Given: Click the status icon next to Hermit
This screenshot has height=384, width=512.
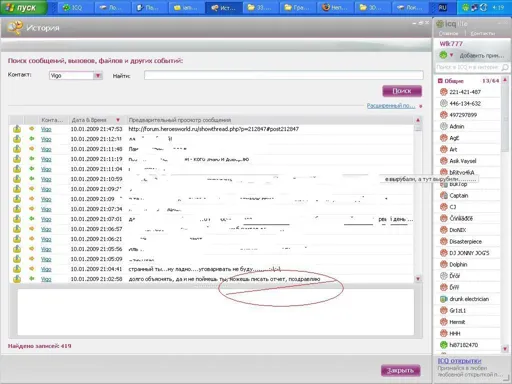Looking at the screenshot, I should [443, 322].
